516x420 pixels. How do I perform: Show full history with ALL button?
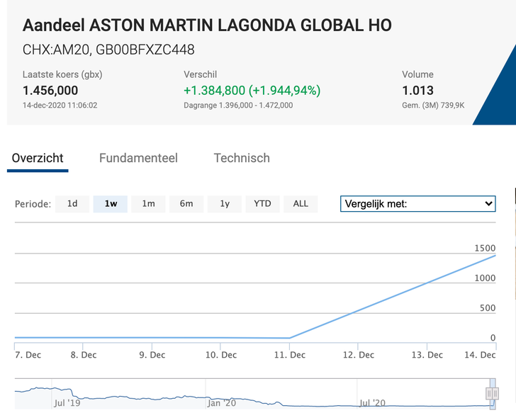pos(301,204)
